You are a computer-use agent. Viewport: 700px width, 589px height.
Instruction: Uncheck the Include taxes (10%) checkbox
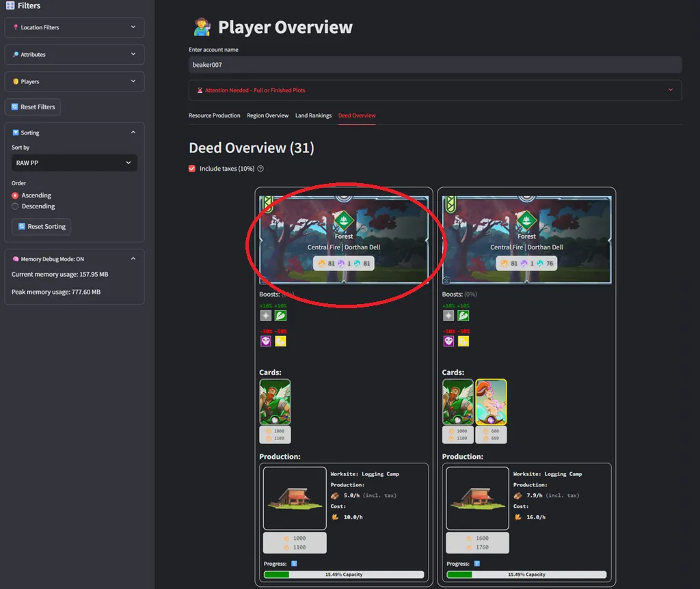coord(192,169)
